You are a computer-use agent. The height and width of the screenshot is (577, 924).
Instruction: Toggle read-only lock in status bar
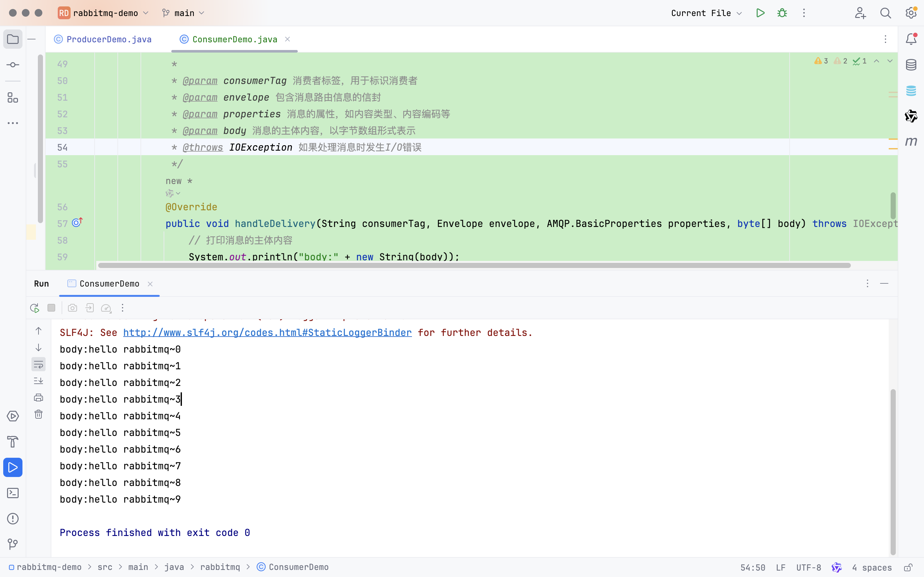[x=908, y=567]
